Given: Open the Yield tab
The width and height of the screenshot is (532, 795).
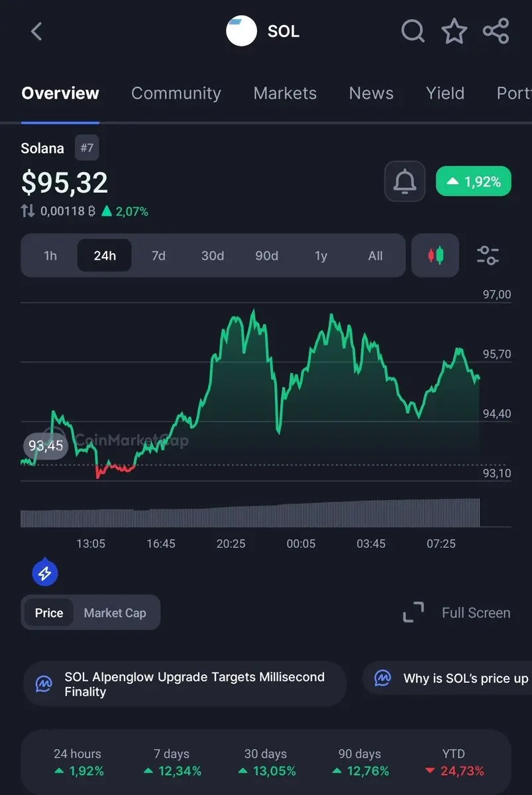Looking at the screenshot, I should click(445, 93).
